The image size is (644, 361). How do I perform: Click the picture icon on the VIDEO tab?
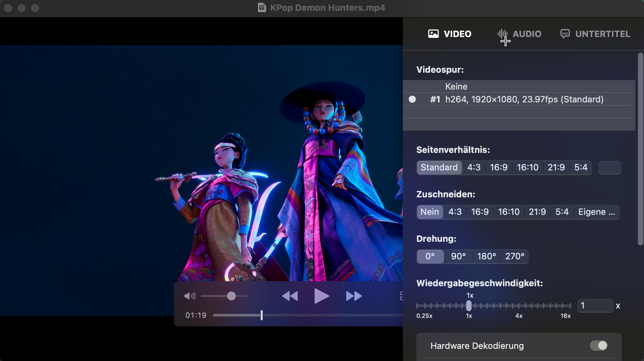(433, 34)
